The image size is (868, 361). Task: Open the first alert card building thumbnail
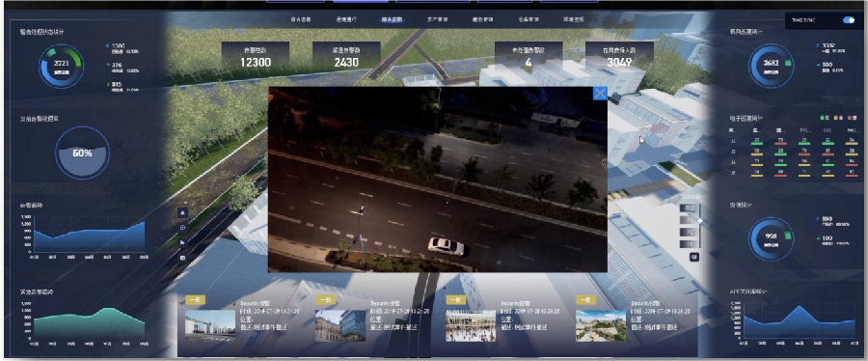point(210,325)
